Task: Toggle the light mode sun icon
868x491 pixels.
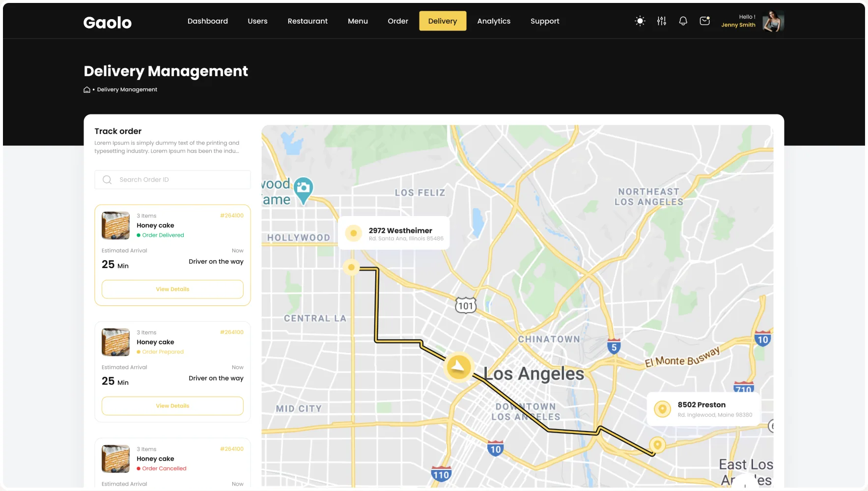Action: [x=640, y=21]
